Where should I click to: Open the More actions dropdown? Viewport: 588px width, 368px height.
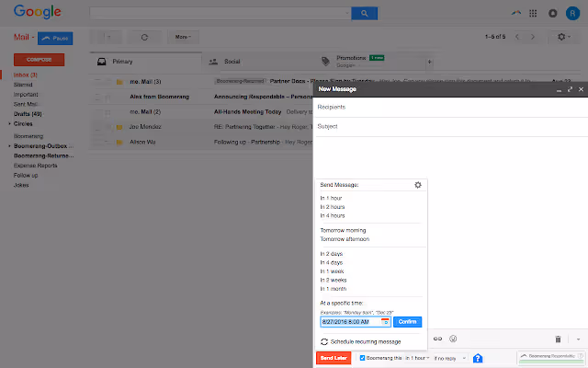[x=183, y=37]
